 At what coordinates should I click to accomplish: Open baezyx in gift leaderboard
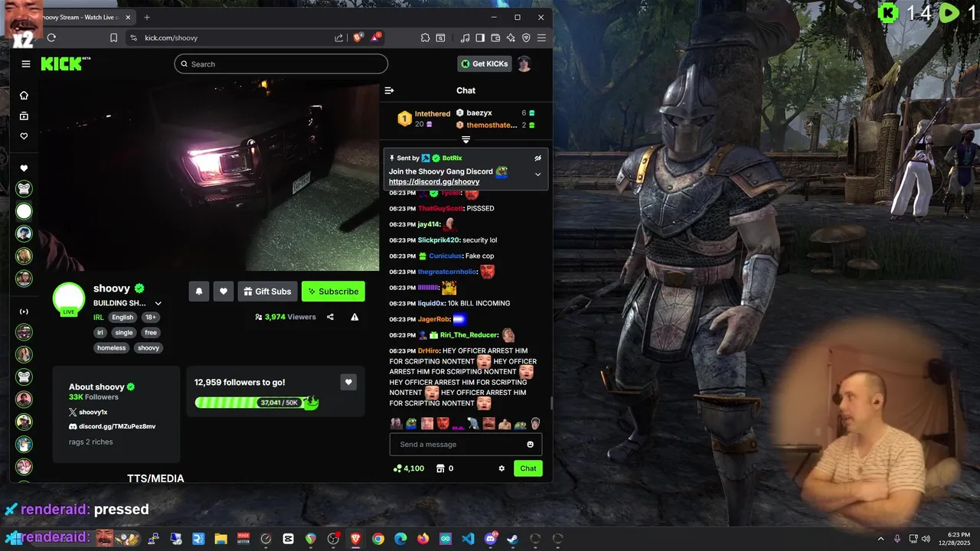479,113
